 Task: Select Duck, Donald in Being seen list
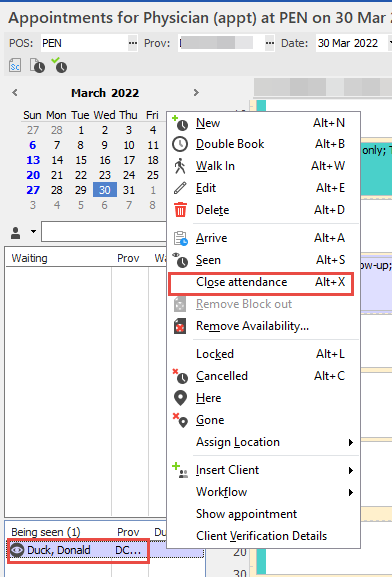coord(106,550)
